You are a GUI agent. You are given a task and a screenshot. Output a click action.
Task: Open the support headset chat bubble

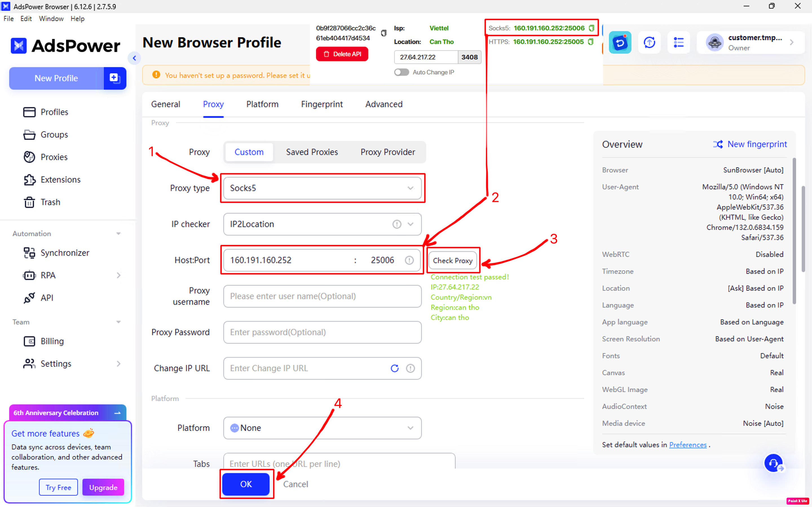pos(774,464)
